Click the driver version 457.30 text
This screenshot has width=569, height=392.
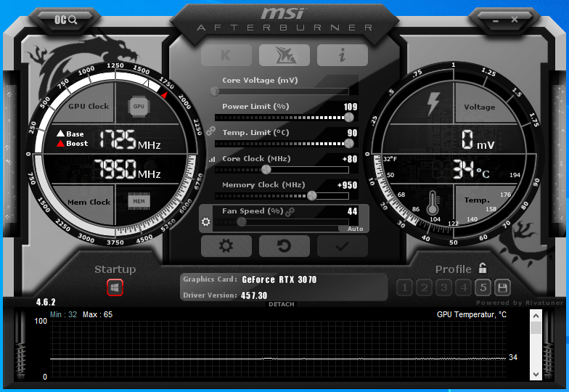pos(254,295)
